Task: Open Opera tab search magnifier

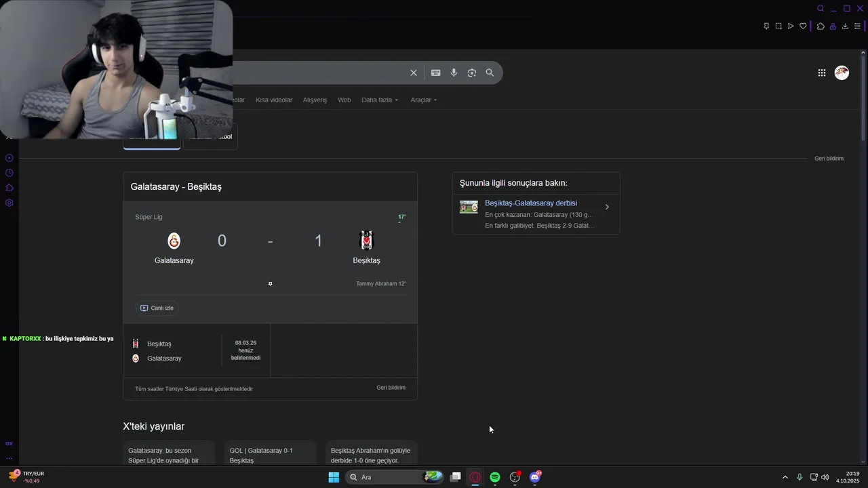Action: point(821,8)
